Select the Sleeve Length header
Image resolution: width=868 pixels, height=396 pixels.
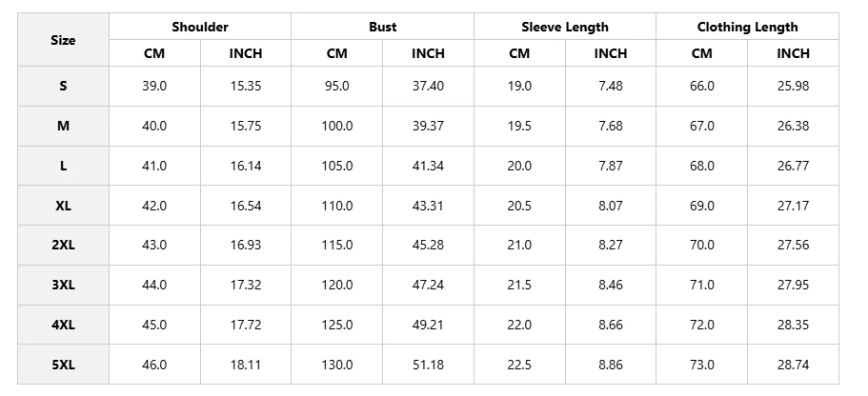click(x=564, y=27)
